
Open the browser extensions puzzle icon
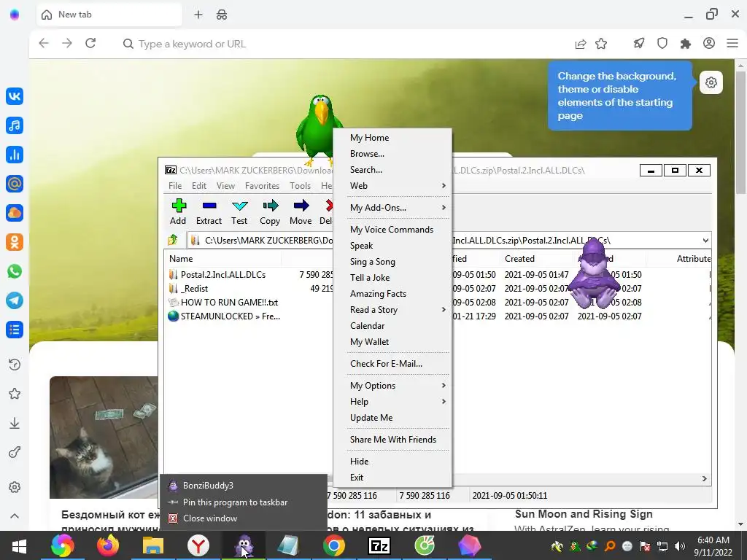(686, 44)
